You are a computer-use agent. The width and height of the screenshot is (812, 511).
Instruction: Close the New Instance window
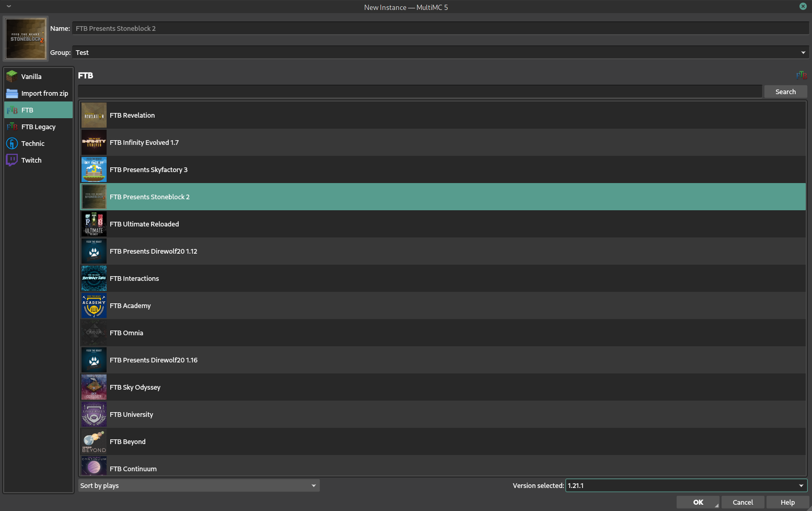pyautogui.click(x=803, y=6)
